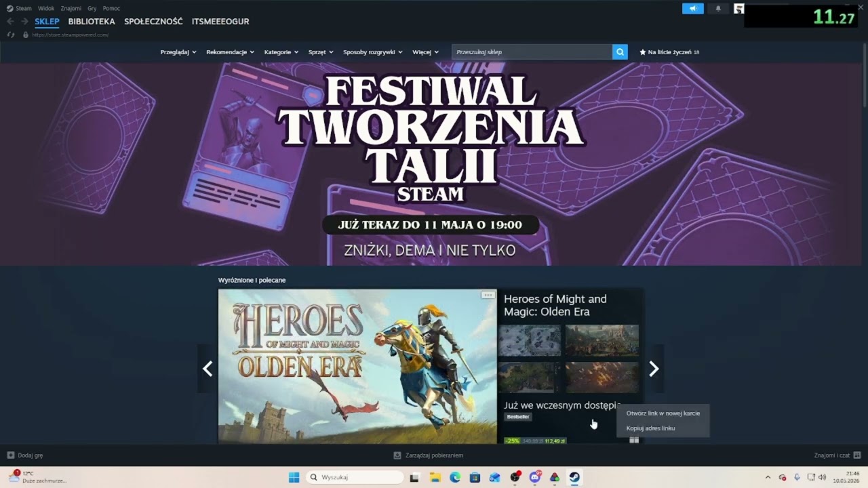Click Heroes of Might and Magic: Olden Era title
Screen dimensions: 868x488
(x=555, y=305)
